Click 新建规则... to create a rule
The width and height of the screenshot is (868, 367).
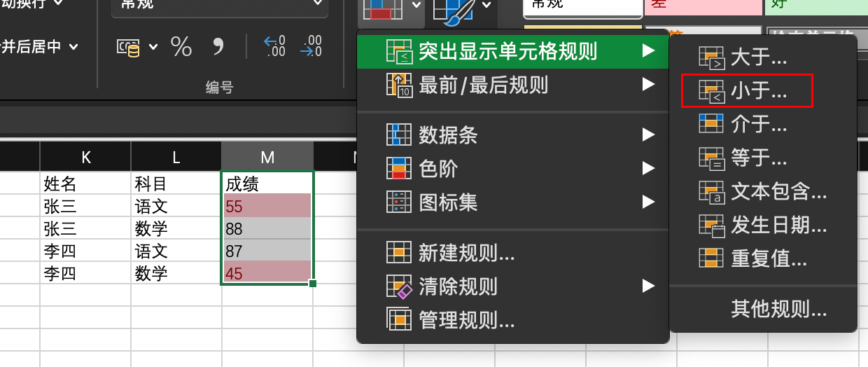tap(467, 253)
